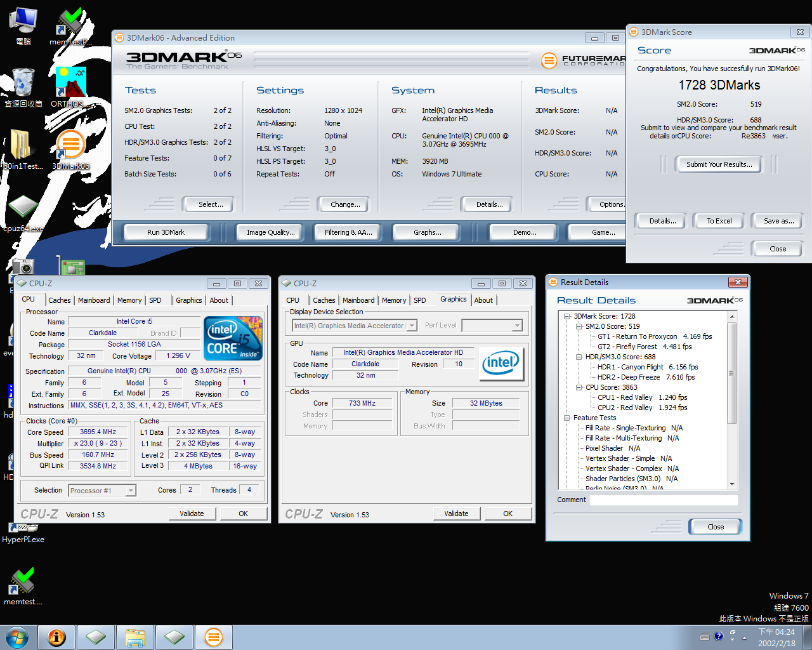Click the Comment input field
The width and height of the screenshot is (812, 650).
coord(664,500)
